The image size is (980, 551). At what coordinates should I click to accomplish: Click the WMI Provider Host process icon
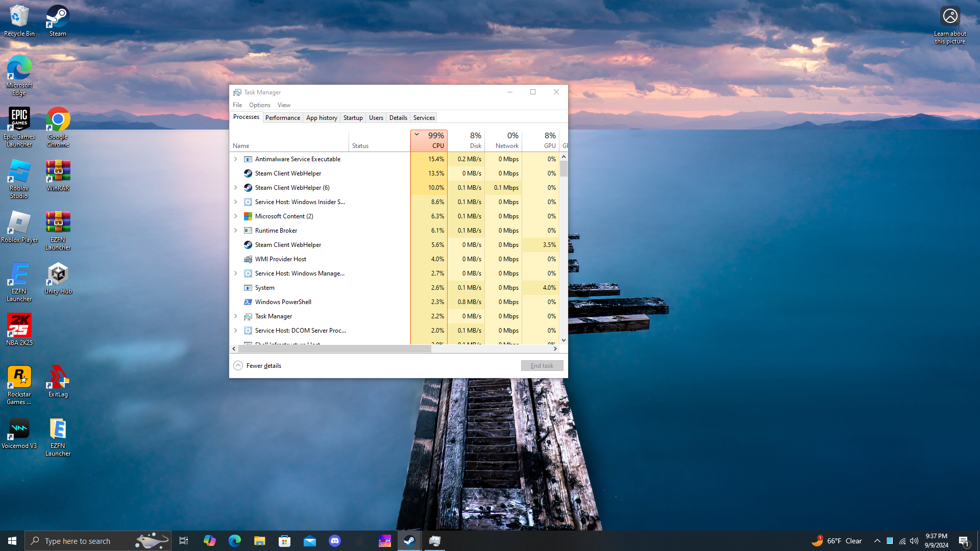[248, 259]
